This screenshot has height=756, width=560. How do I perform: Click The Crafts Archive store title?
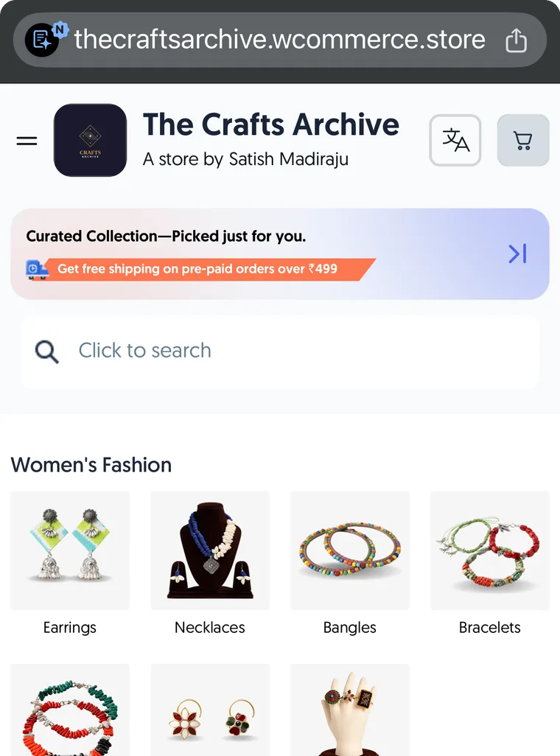(271, 125)
